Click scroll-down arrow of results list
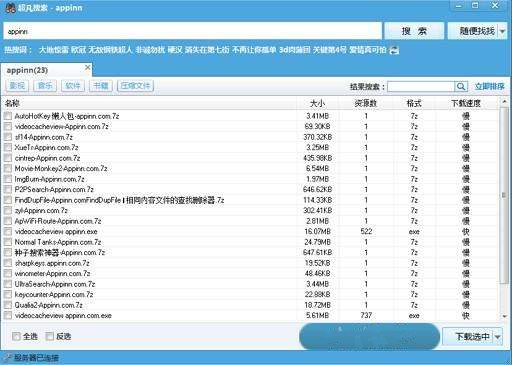Image resolution: width=512 pixels, height=365 pixels. click(x=504, y=316)
